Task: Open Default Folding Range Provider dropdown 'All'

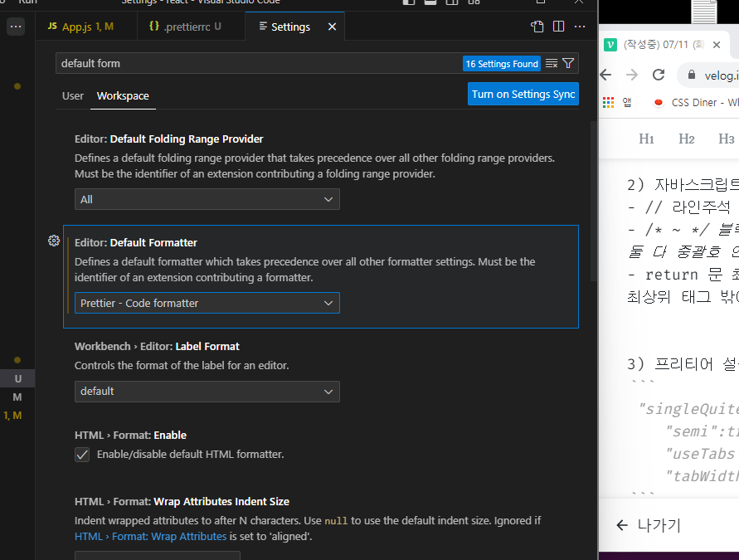Action: pos(207,199)
